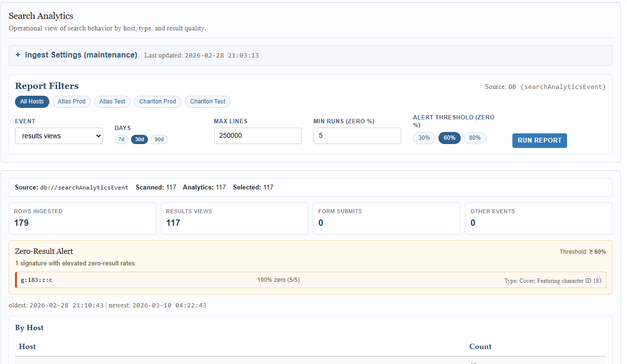Viewport: 627px width, 364px height.
Task: Select the All Hosts filter
Action: pyautogui.click(x=32, y=102)
